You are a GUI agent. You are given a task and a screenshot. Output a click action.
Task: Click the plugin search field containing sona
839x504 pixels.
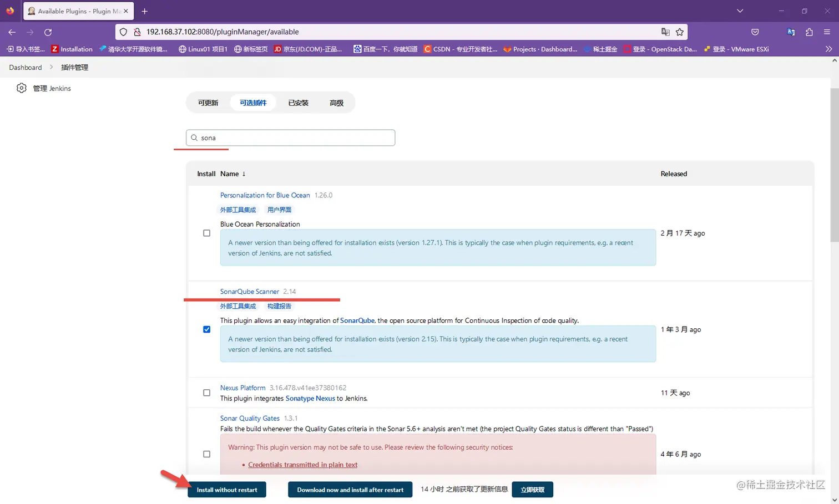[290, 138]
